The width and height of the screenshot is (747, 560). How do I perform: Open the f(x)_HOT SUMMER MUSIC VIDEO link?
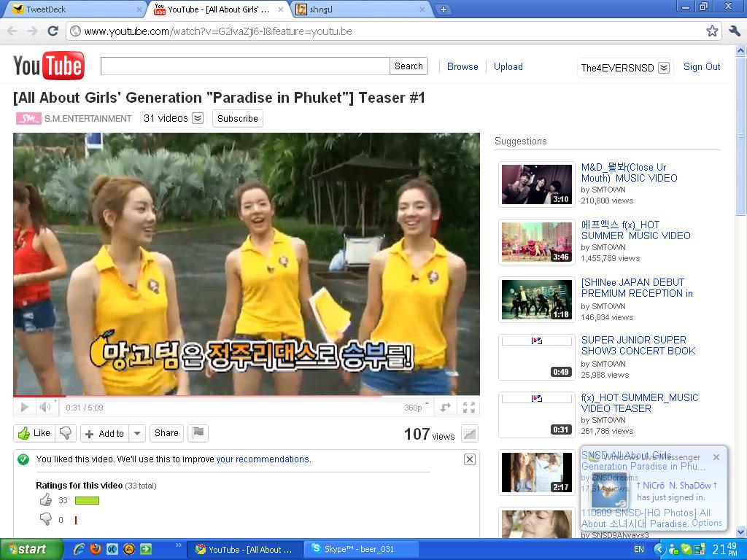pyautogui.click(x=635, y=230)
